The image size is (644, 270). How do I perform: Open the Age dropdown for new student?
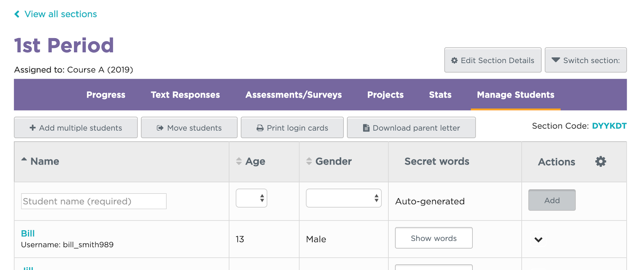click(x=252, y=198)
